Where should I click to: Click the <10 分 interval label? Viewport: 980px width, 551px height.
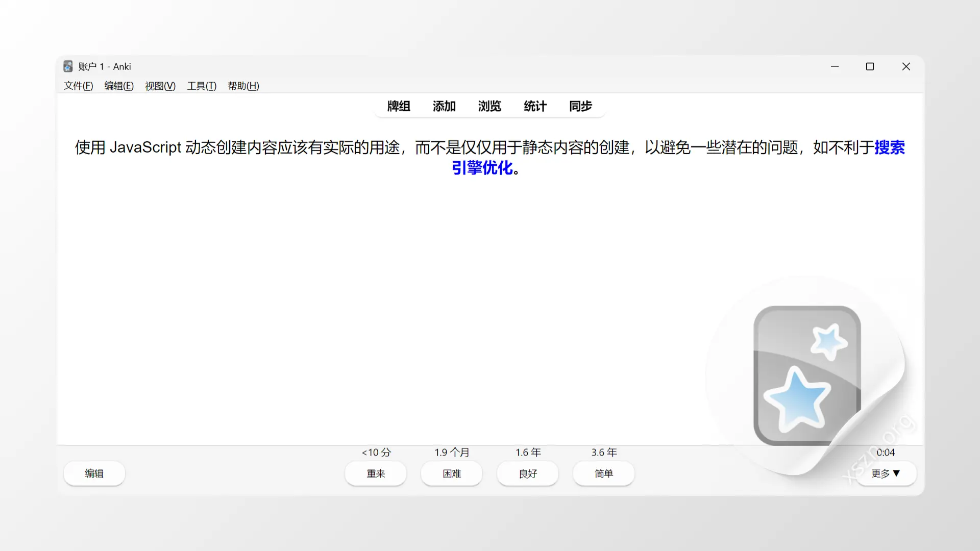(376, 453)
